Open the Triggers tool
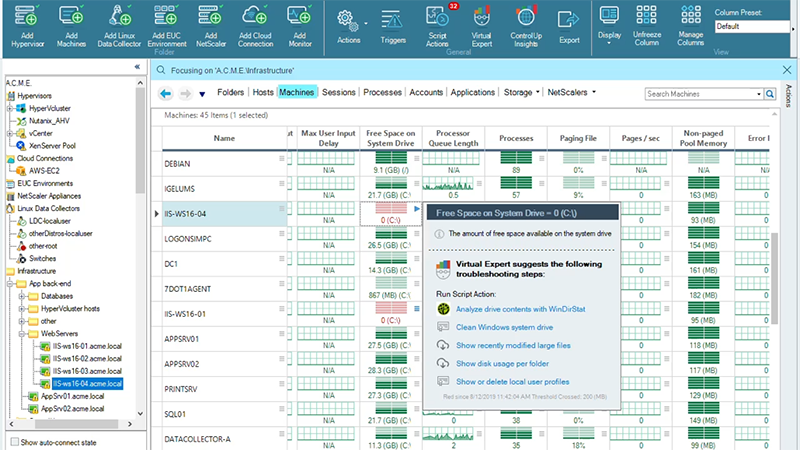 tap(393, 27)
